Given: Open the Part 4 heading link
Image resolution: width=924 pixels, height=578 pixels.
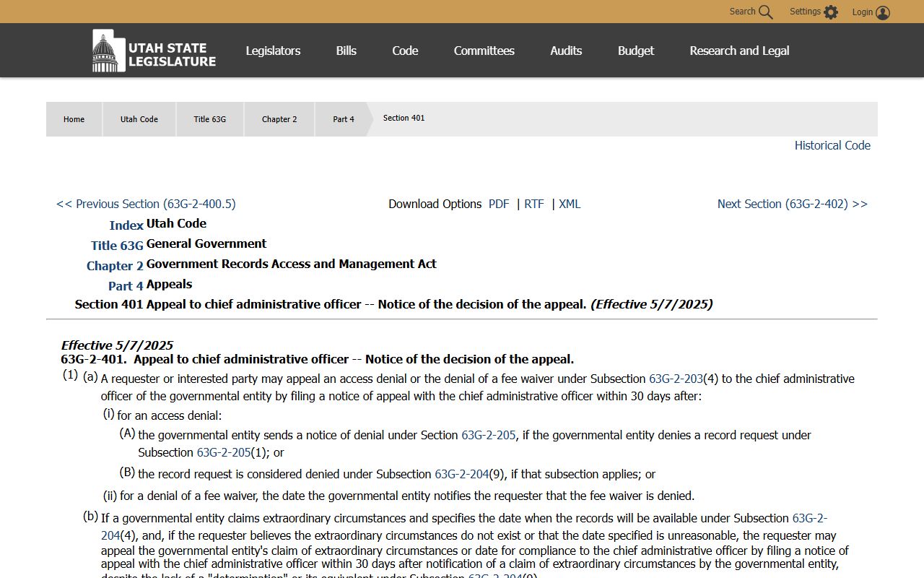Looking at the screenshot, I should click(126, 286).
